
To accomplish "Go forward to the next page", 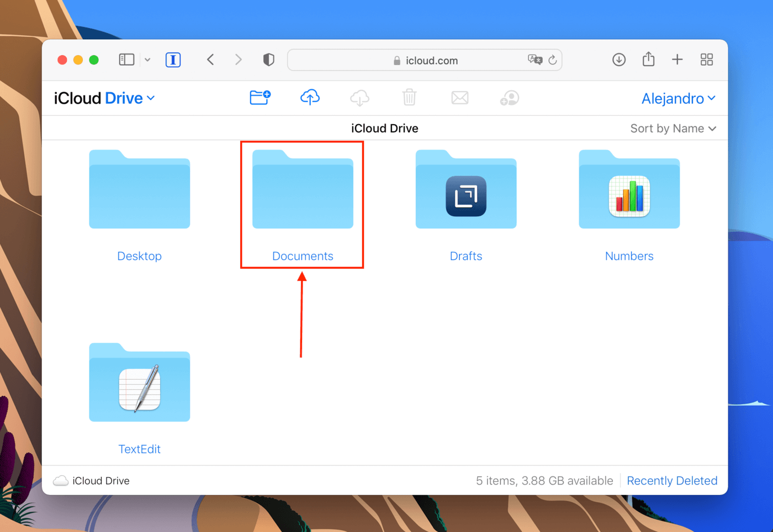I will click(238, 60).
